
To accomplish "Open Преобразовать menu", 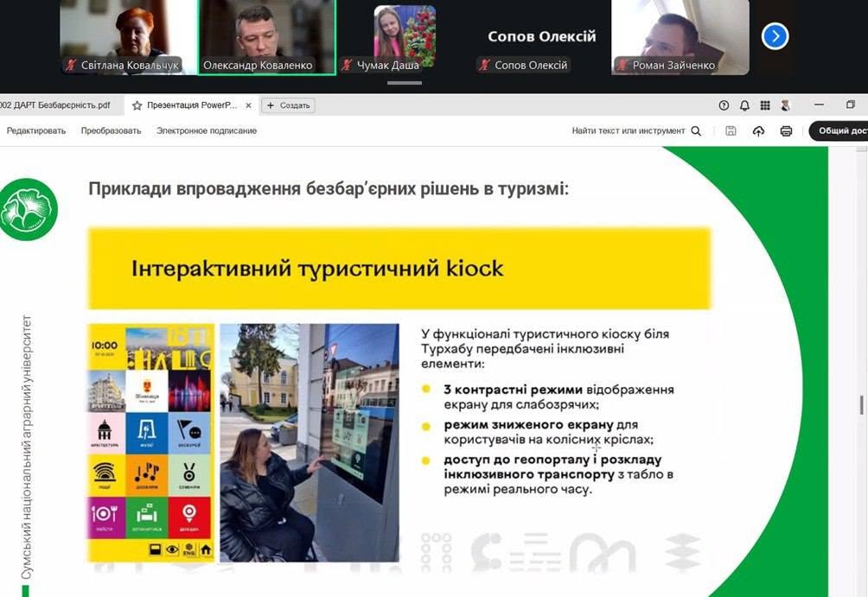I will (111, 131).
